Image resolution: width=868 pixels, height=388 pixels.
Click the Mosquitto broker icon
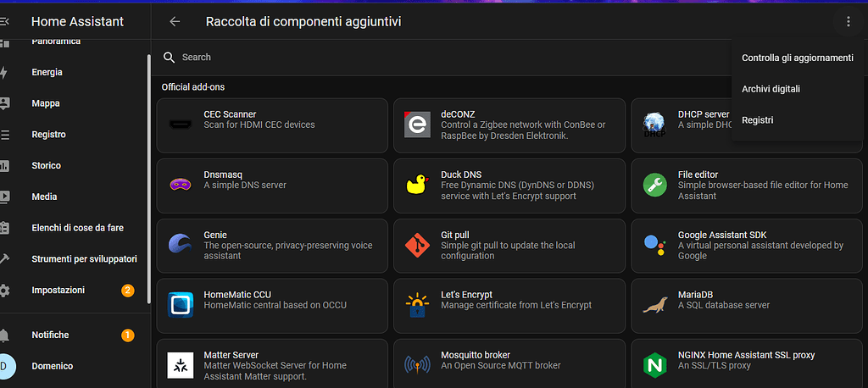click(416, 366)
